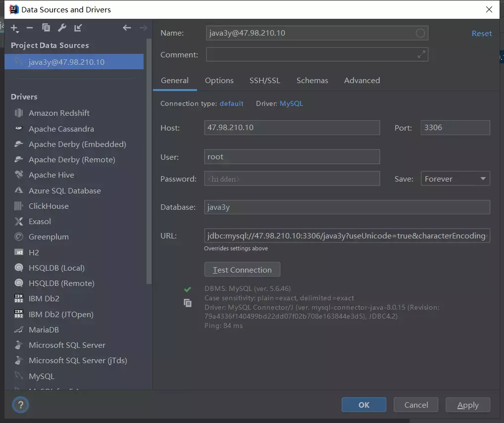Click the duplicate data source icon
Screen dimensions: 504x423
46,28
